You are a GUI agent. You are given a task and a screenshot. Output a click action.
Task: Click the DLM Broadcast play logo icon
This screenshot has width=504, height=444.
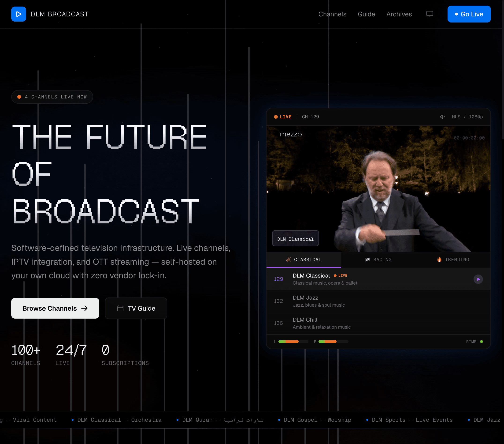pos(19,14)
